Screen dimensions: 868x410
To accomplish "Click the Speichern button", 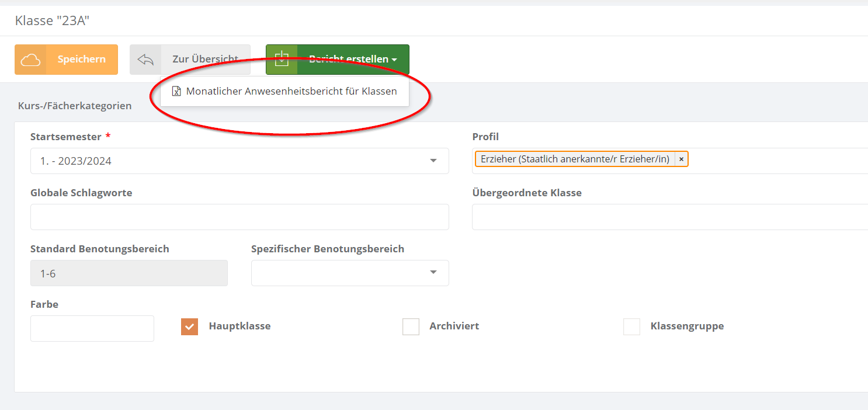I will click(x=66, y=60).
